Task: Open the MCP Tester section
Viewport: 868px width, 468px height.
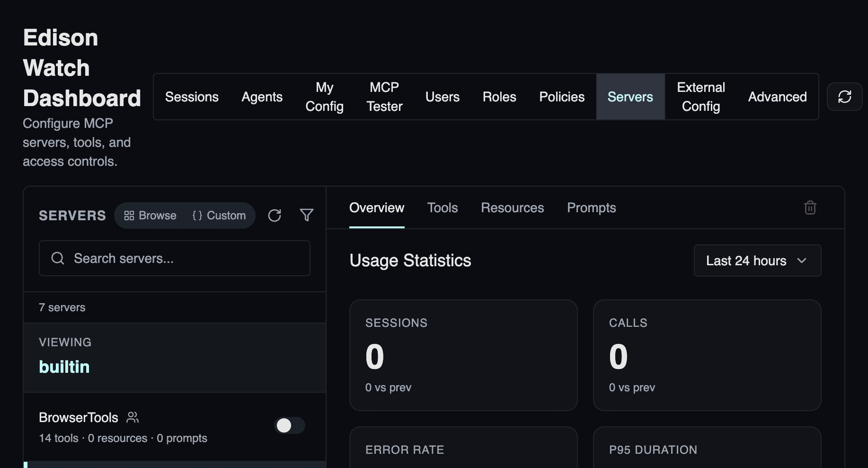Action: [384, 97]
